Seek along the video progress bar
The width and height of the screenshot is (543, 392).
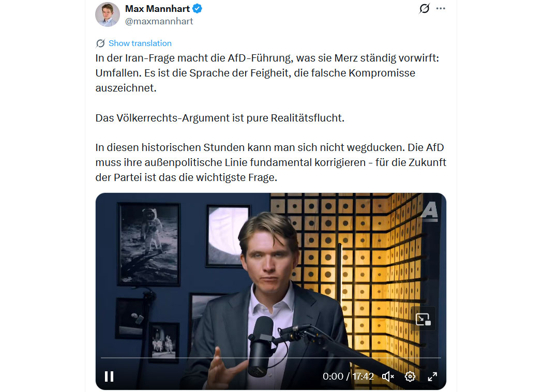271,357
